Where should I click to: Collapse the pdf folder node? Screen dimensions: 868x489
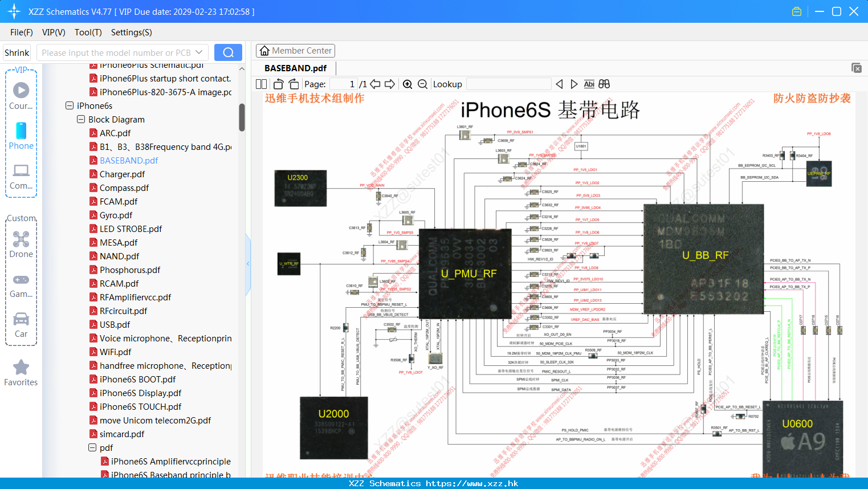92,447
